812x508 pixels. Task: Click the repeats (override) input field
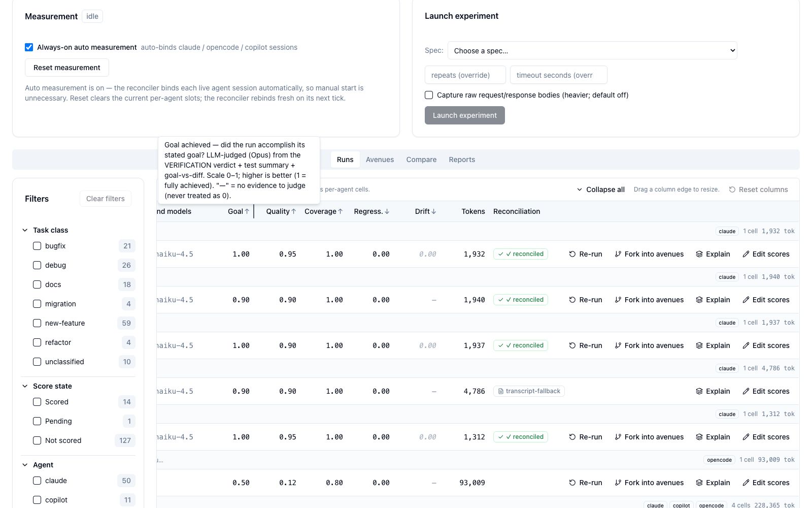coord(465,75)
